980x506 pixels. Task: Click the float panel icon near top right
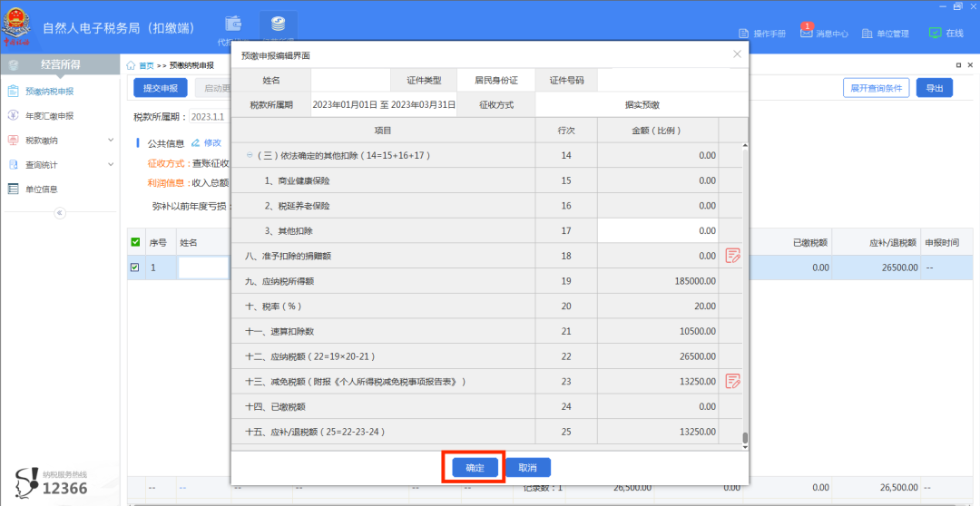pyautogui.click(x=959, y=65)
